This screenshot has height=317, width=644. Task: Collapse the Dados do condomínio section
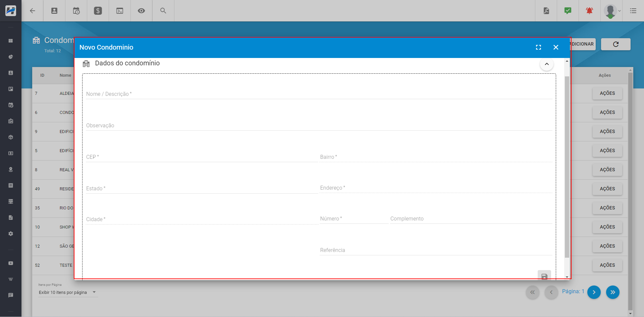pyautogui.click(x=547, y=64)
